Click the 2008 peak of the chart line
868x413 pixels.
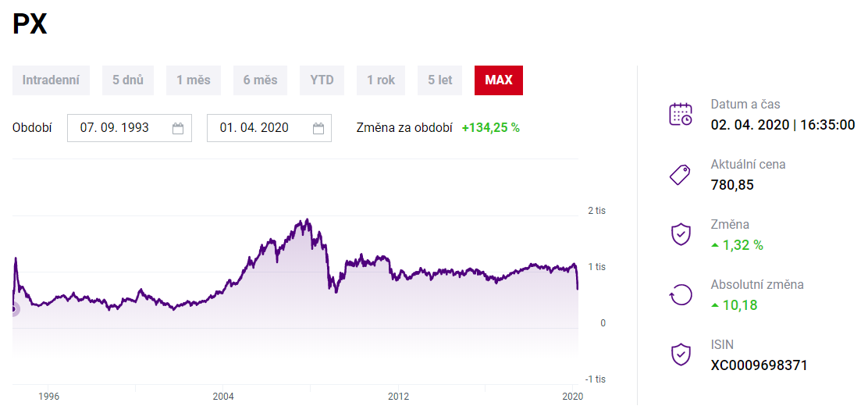[x=308, y=219]
